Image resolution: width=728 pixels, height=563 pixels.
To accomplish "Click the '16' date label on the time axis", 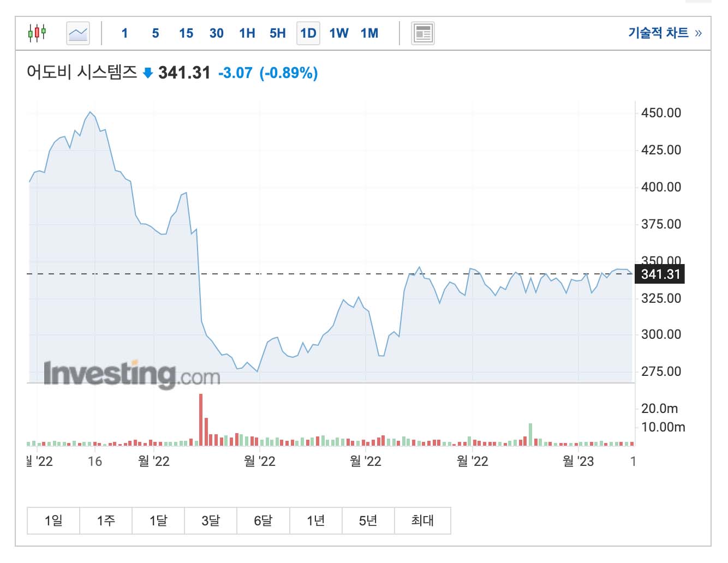I will [95, 462].
